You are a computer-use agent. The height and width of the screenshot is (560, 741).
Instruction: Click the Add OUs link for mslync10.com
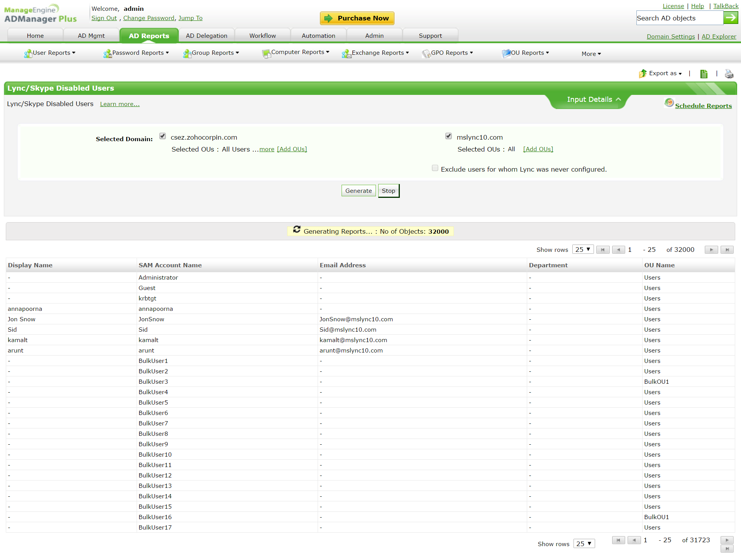538,149
